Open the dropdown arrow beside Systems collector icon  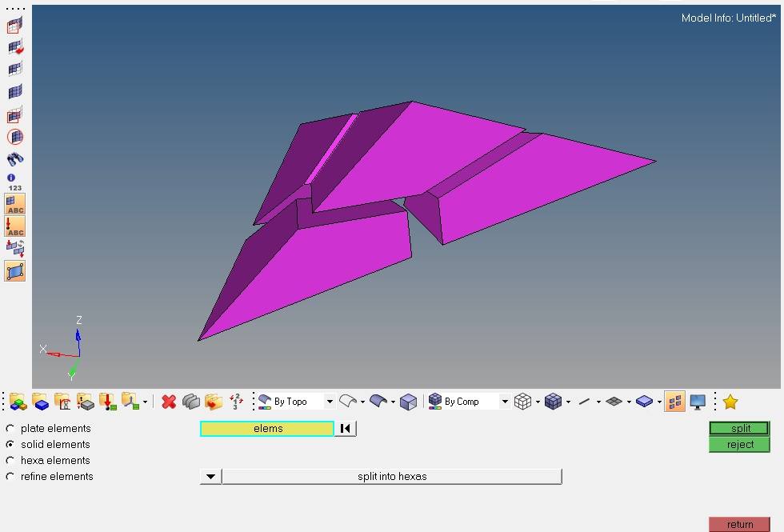[x=145, y=402]
